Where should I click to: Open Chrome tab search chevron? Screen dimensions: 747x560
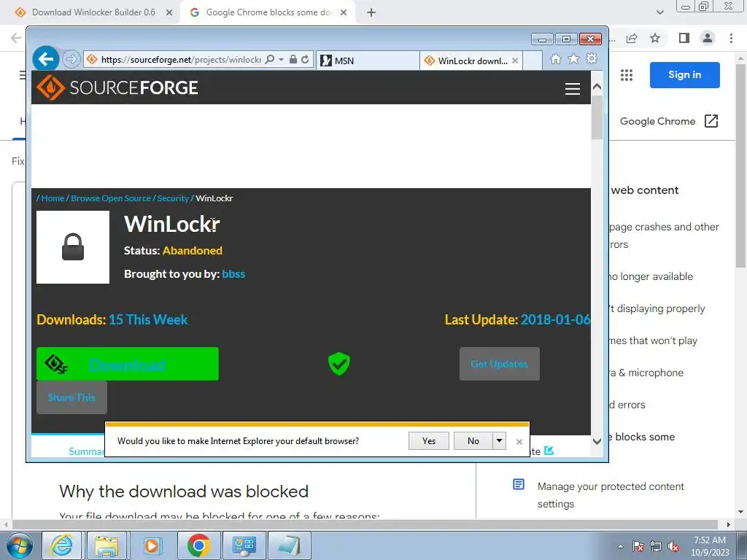659,12
